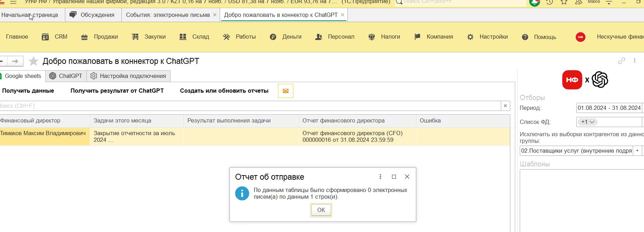Open the history clock icon
This screenshot has height=232, width=644.
point(550,2)
